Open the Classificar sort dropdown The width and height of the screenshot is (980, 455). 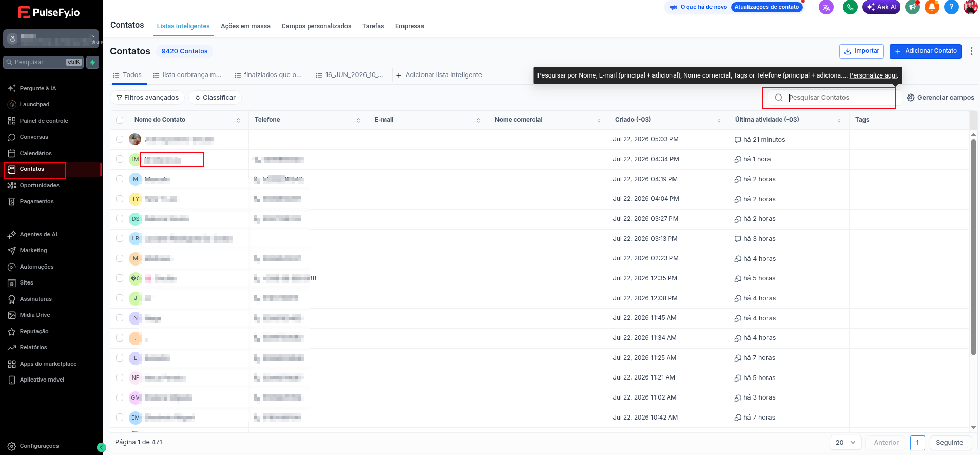pos(215,98)
